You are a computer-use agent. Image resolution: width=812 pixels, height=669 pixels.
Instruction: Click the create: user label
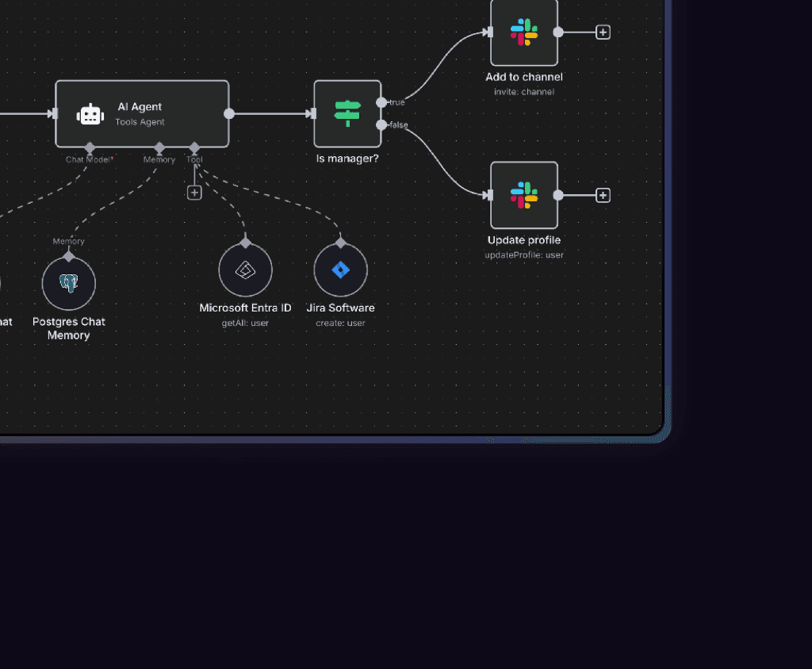click(340, 323)
